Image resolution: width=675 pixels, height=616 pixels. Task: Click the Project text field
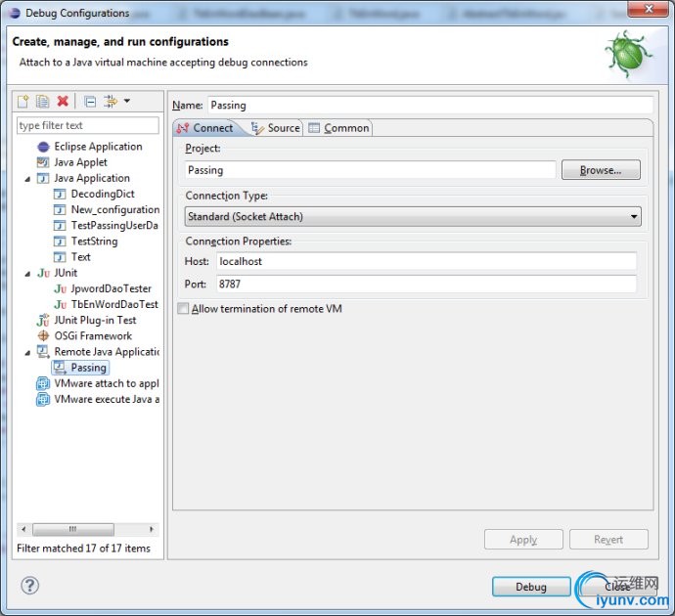(x=370, y=170)
